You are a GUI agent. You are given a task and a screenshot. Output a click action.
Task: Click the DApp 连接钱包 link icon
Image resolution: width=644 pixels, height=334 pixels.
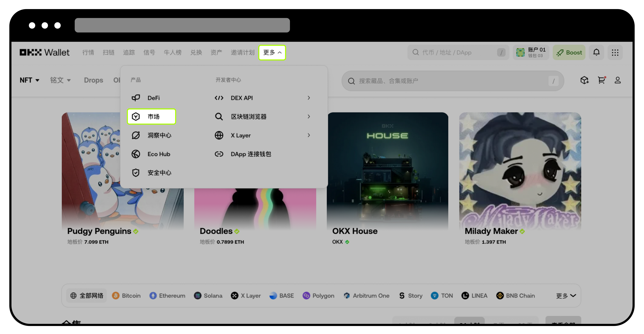tap(219, 154)
